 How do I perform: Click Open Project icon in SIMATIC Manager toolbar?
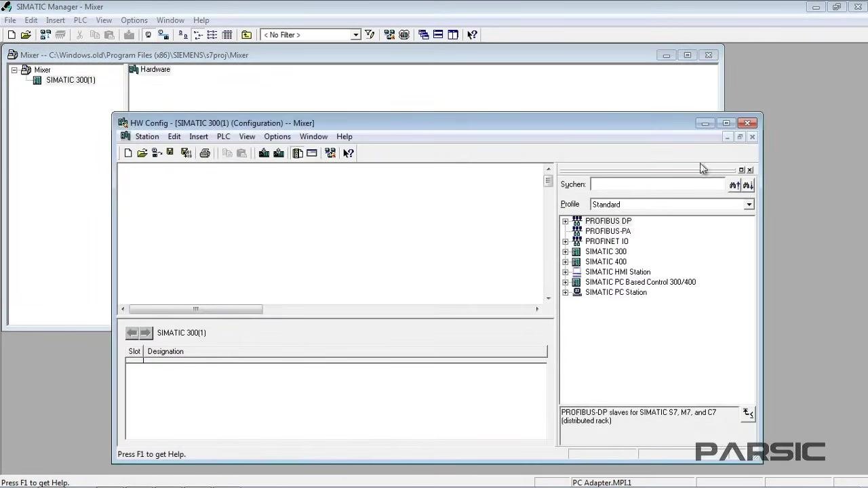coord(26,35)
